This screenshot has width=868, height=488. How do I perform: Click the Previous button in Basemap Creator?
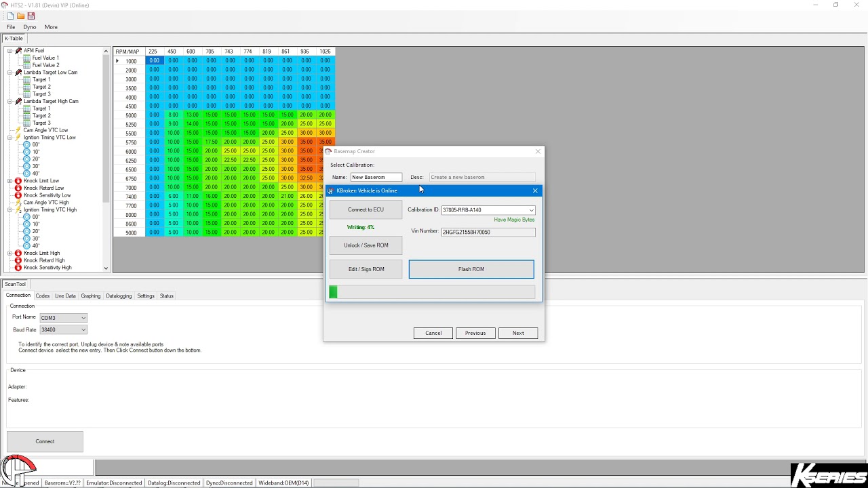475,333
